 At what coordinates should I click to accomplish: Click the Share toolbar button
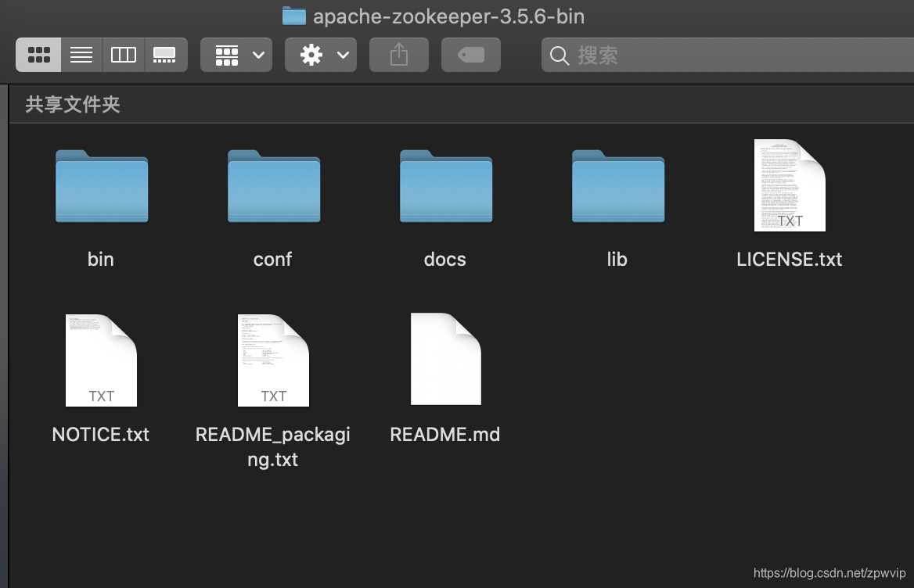[x=399, y=55]
